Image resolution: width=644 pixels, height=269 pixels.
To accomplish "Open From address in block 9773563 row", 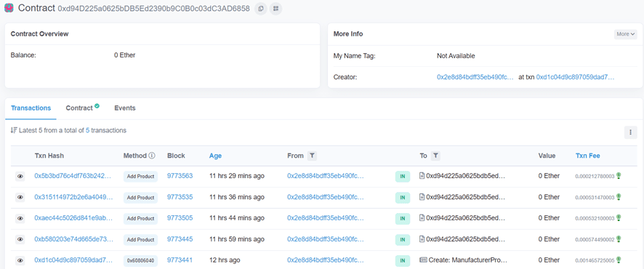I will (326, 176).
